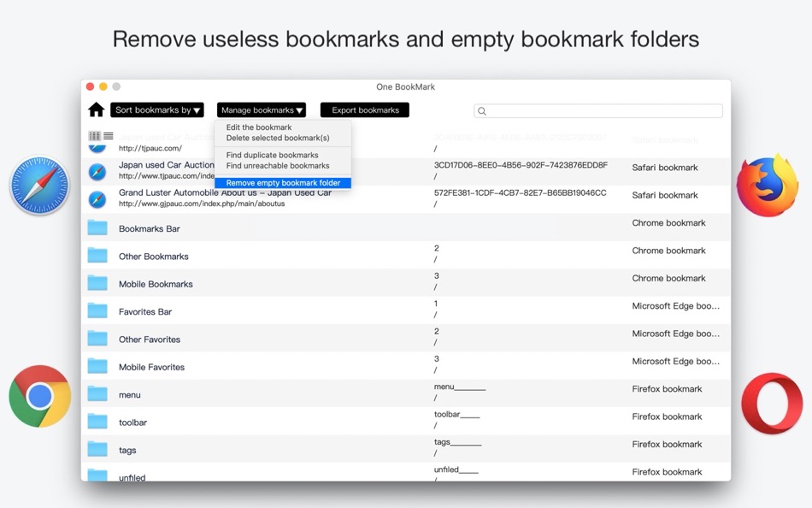This screenshot has height=508, width=812.
Task: Click Chrome bookmark label of Mobile Bookmarks row
Action: tap(668, 278)
